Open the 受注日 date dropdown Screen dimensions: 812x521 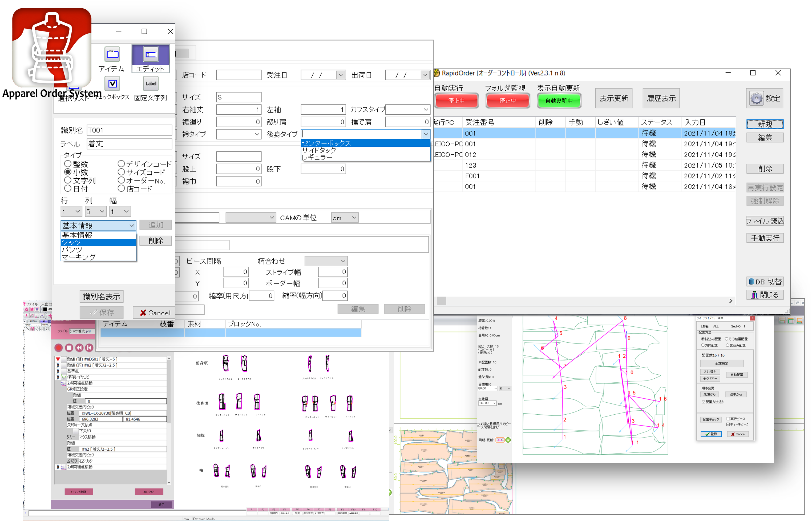(340, 75)
